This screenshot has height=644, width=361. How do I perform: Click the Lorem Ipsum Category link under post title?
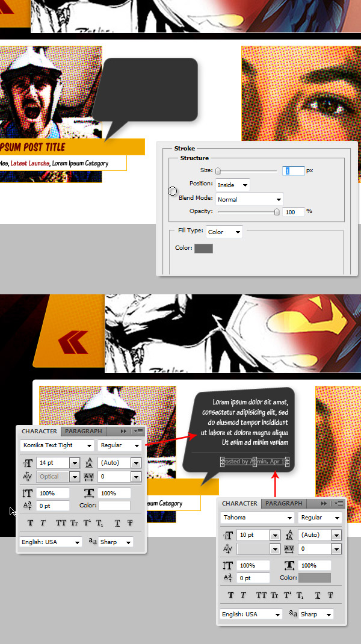click(x=80, y=163)
